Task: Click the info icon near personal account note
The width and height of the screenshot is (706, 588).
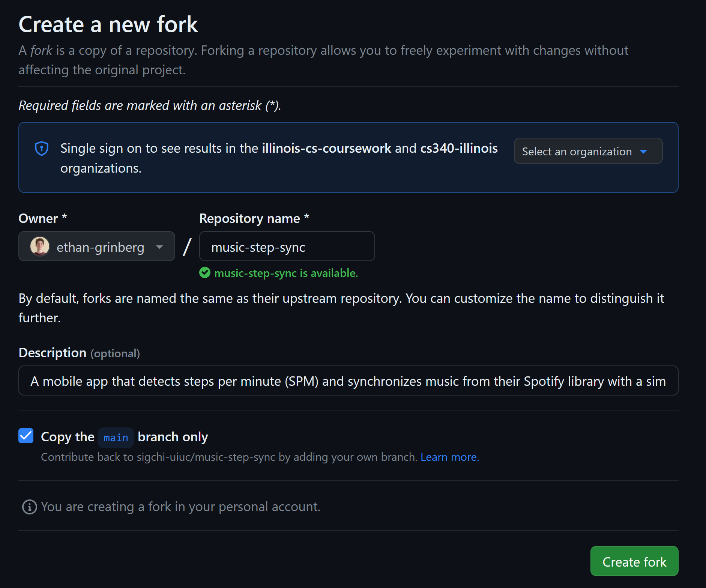Action: point(30,507)
